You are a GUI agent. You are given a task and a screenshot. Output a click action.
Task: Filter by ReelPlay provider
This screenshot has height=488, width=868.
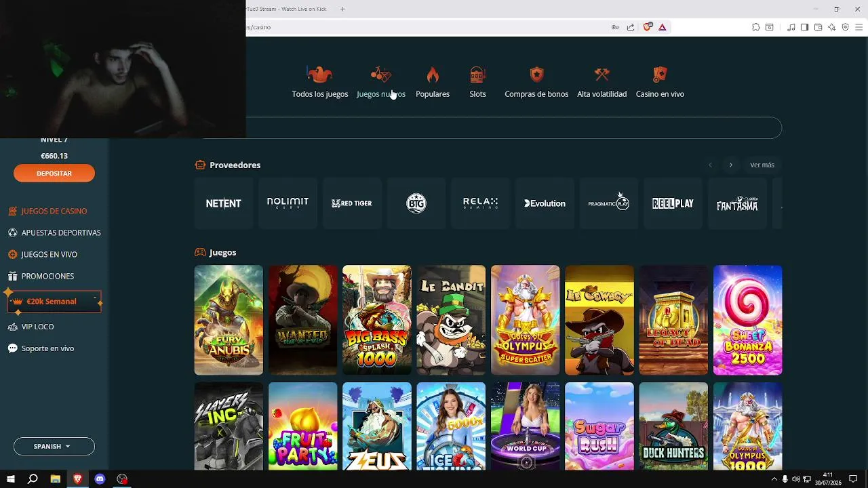pos(673,203)
